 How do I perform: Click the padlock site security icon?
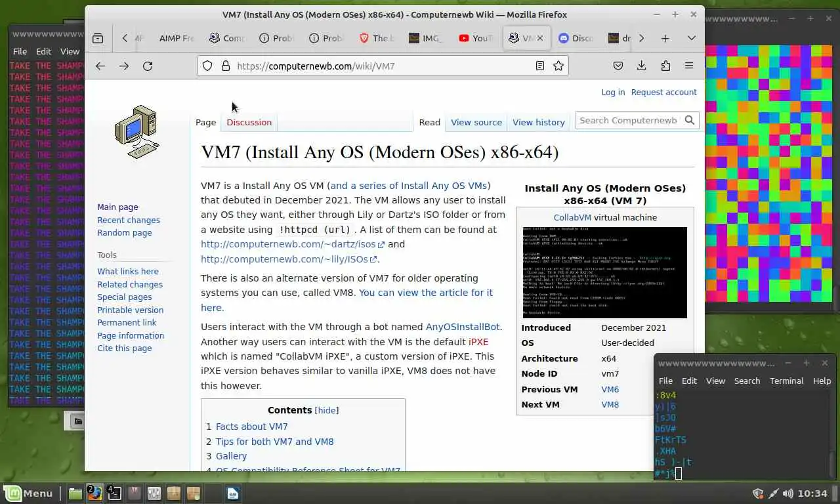tap(226, 66)
